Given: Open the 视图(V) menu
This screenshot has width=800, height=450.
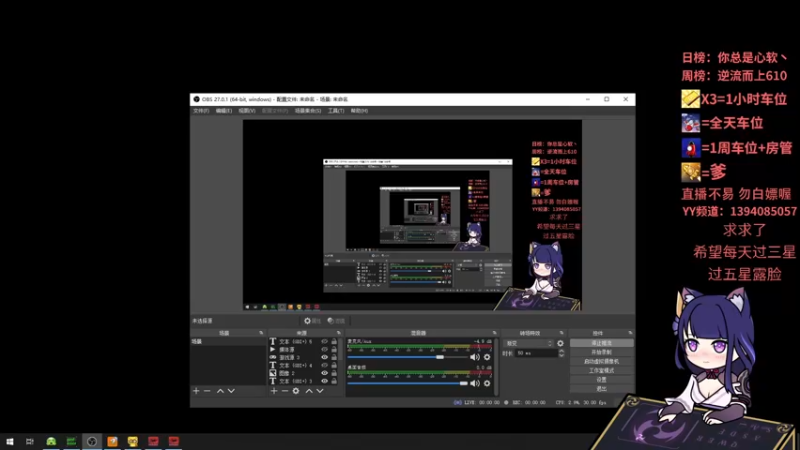Looking at the screenshot, I should click(247, 111).
